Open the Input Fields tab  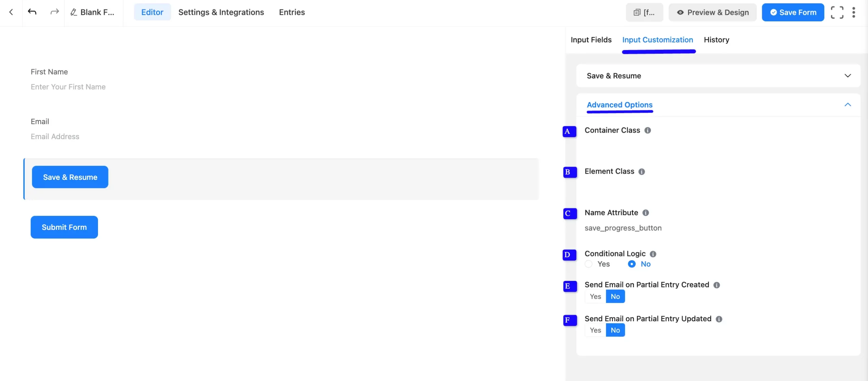591,40
